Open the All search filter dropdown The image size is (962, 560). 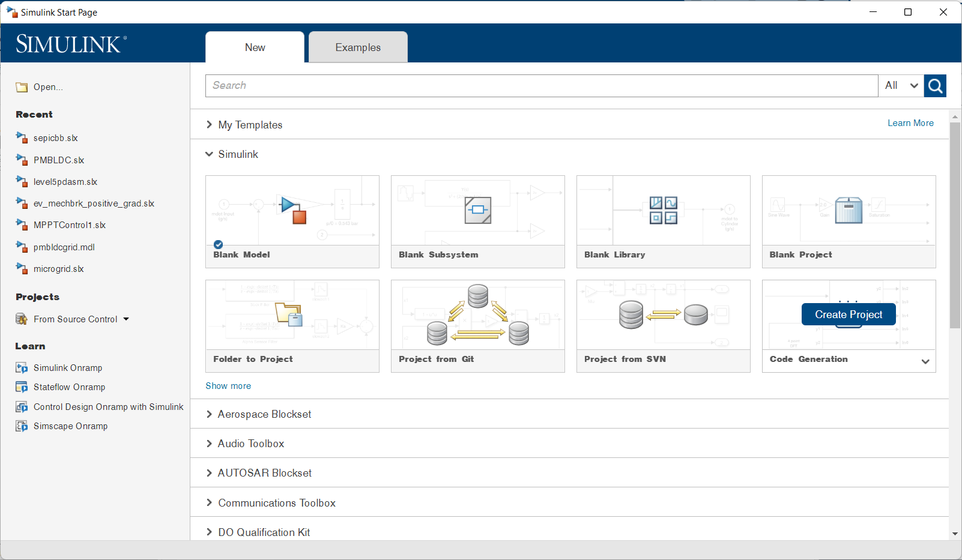click(901, 86)
